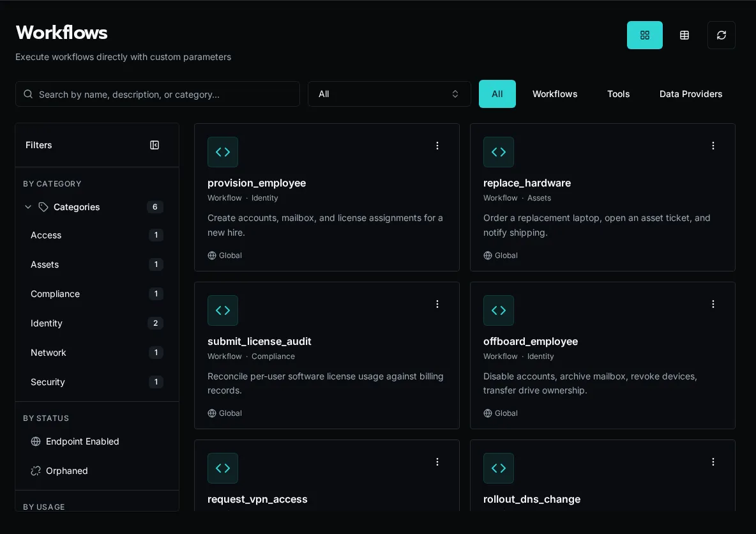
Task: Open more options for replace_hardware
Action: (x=713, y=146)
